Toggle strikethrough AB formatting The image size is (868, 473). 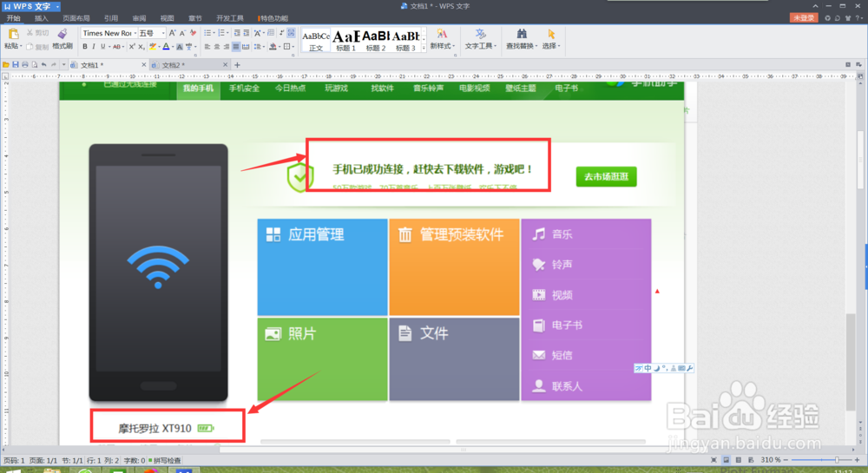point(116,47)
